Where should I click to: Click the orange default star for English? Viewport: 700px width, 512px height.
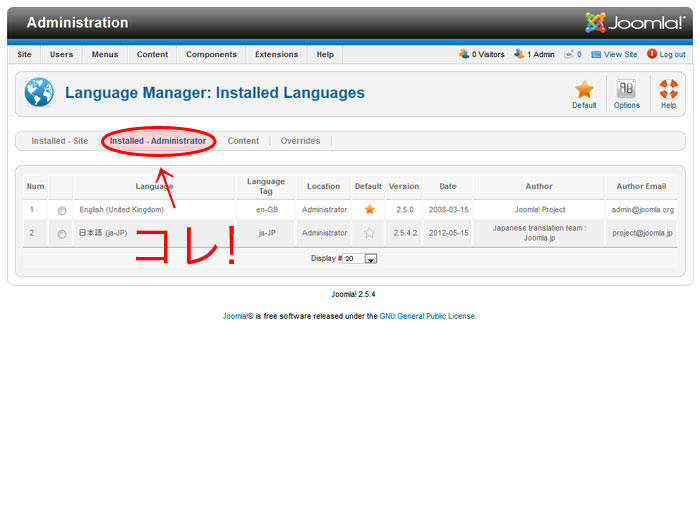369,210
